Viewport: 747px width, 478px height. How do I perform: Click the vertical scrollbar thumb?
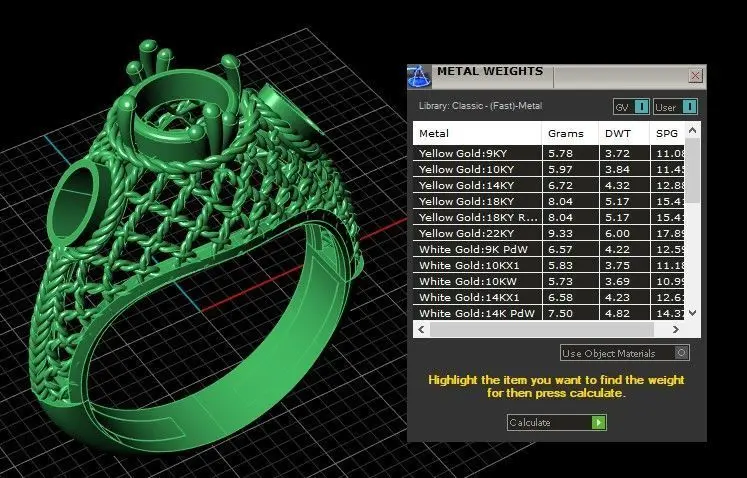(x=693, y=171)
